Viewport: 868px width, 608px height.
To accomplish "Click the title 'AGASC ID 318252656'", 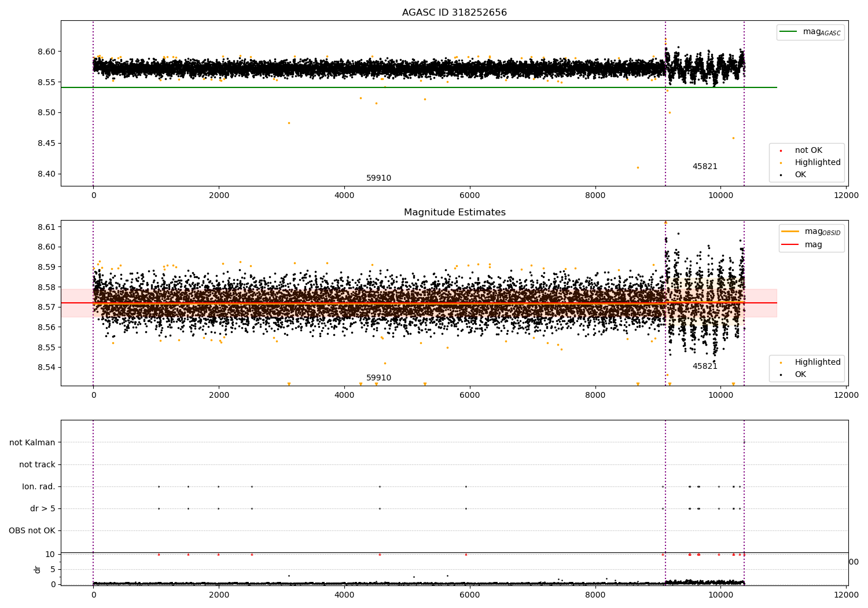I will tap(454, 13).
